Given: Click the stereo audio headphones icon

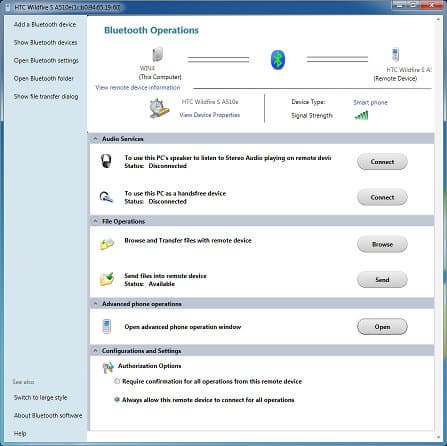Looking at the screenshot, I should click(x=106, y=161).
